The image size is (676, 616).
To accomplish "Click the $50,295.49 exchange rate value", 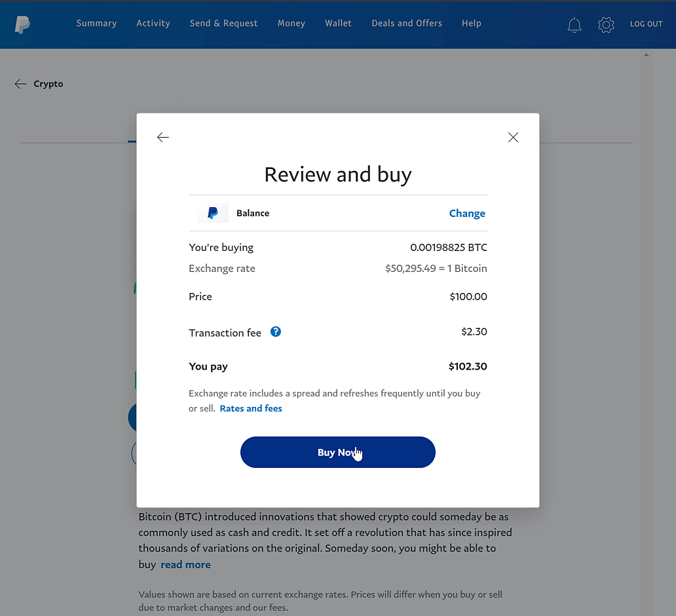I will click(x=436, y=268).
